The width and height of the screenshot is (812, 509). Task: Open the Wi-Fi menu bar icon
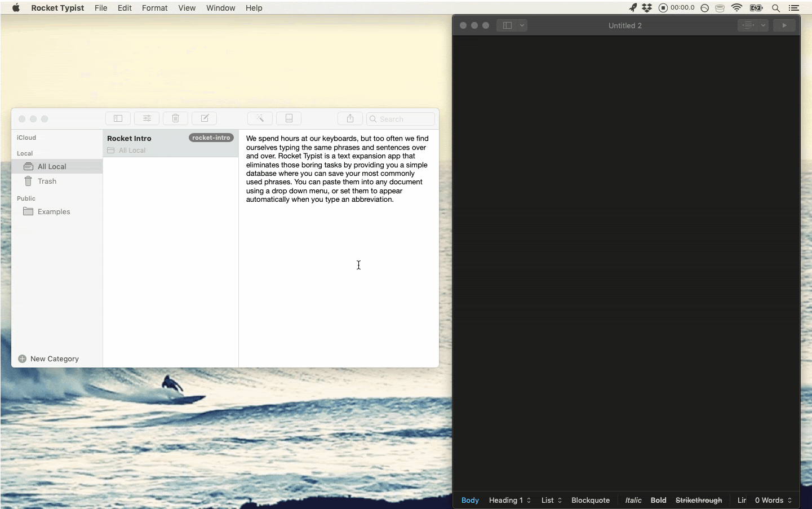click(x=736, y=8)
